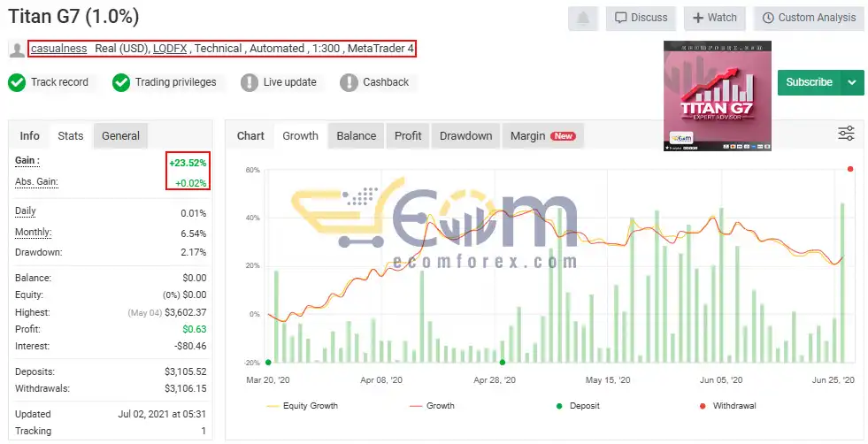868x444 pixels.
Task: Open the LQDFX broker link
Action: click(170, 49)
